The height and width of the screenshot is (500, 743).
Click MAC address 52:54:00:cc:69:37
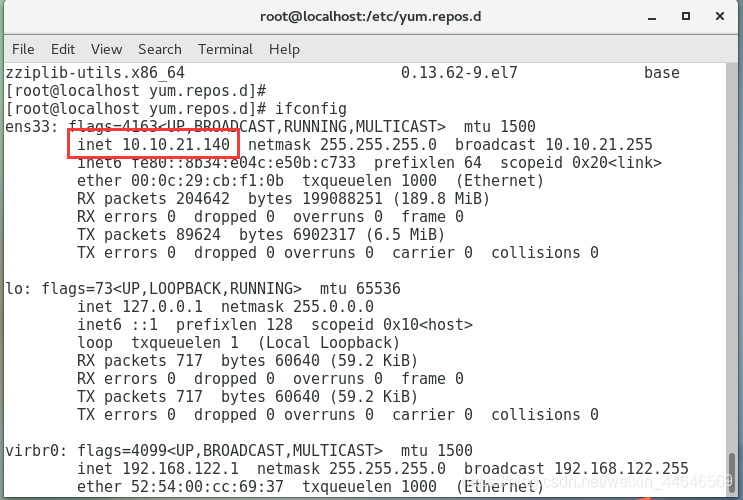[x=207, y=487]
